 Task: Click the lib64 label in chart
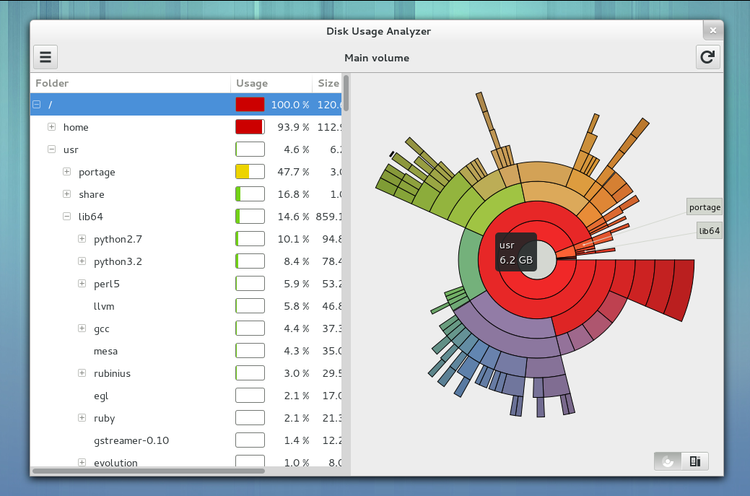coord(709,231)
